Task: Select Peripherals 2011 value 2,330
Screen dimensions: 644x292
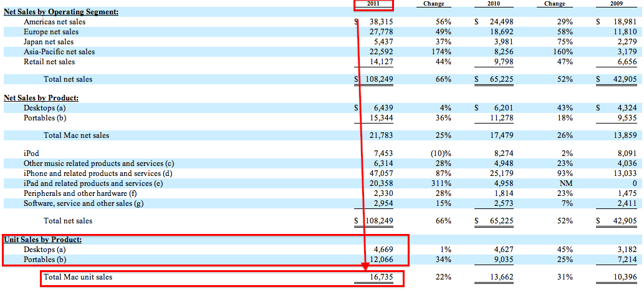Action: point(383,193)
